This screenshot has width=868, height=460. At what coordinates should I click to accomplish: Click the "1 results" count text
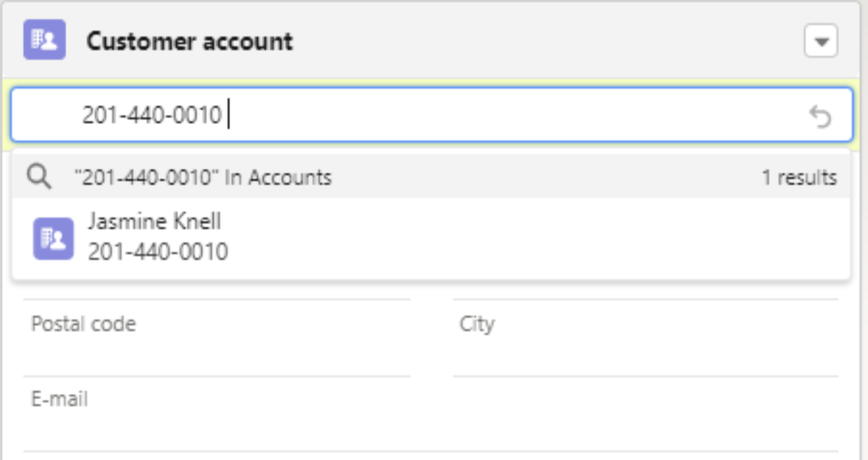pos(799,177)
